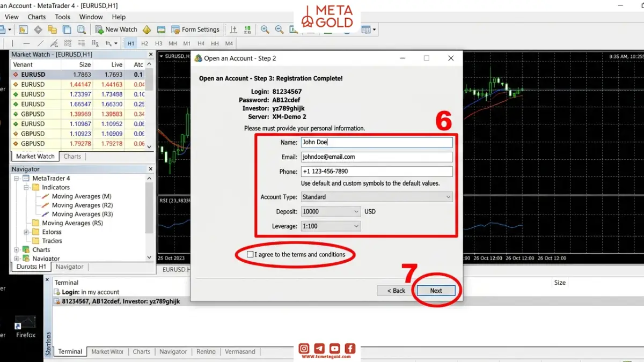Open the Deposit amount dropdown
The width and height of the screenshot is (644, 362).
pos(331,211)
